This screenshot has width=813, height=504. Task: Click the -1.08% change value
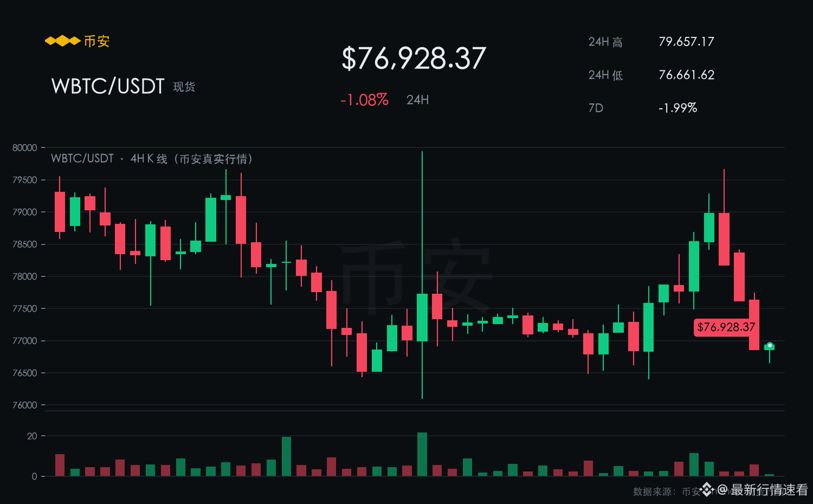[364, 100]
